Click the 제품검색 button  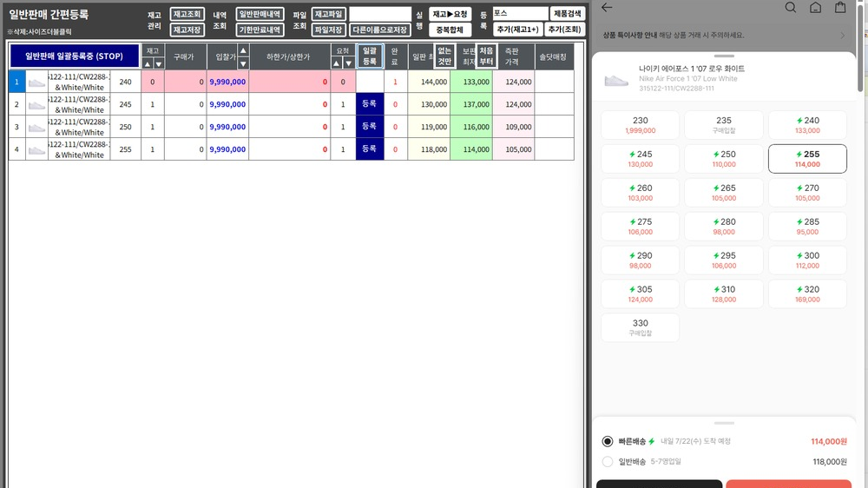[x=568, y=13]
